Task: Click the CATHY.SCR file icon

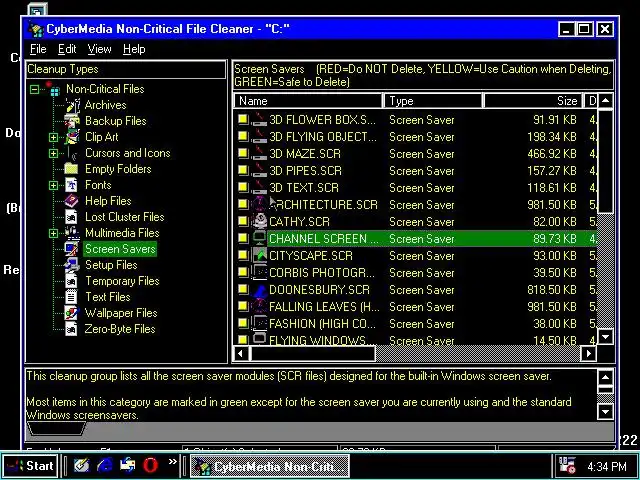Action: pyautogui.click(x=259, y=222)
